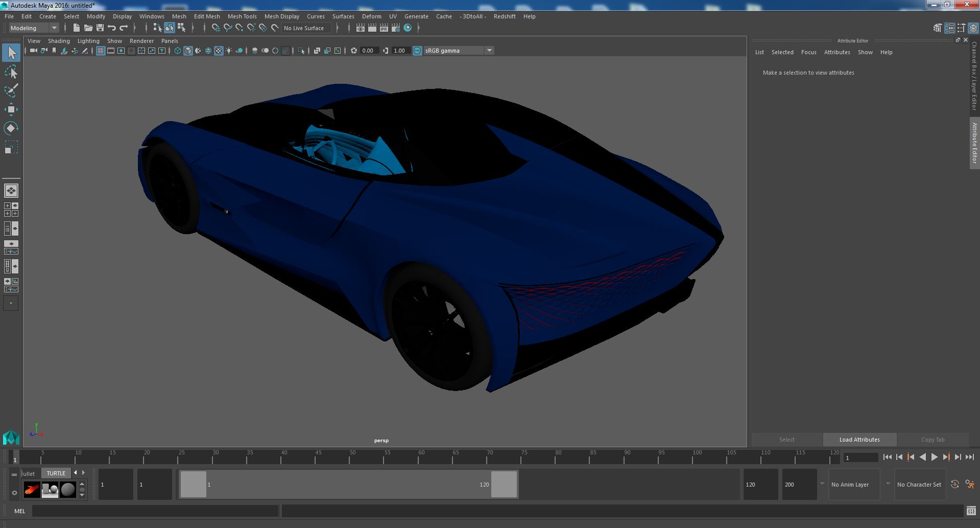
Task: Open a scene with folder icon
Action: 88,28
